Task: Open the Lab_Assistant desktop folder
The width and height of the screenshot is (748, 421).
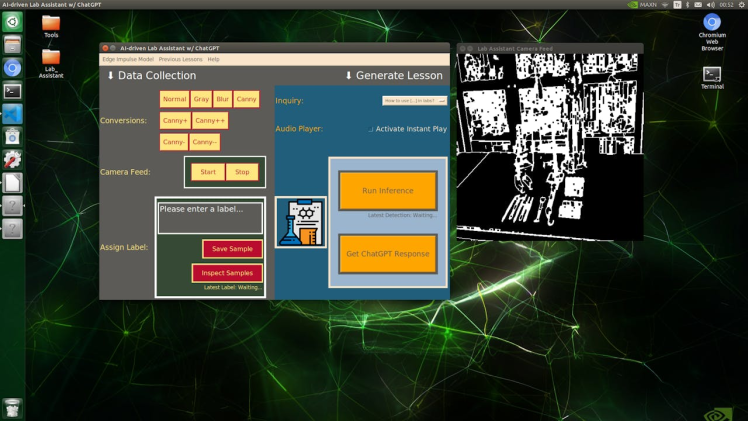Action: [x=51, y=58]
